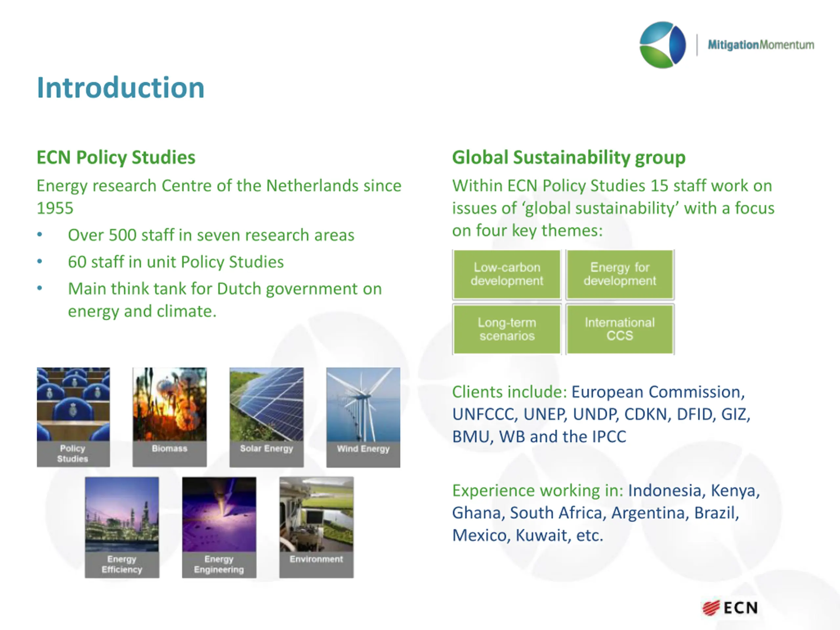Screen dimensions: 840x630
Task: Select the Biomass image tile
Action: pos(170,417)
